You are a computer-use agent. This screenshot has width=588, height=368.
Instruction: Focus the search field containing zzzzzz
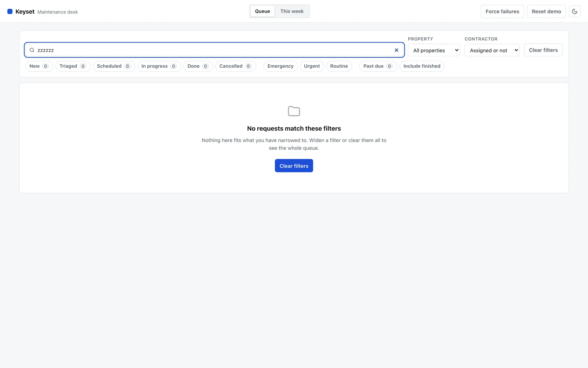(215, 50)
